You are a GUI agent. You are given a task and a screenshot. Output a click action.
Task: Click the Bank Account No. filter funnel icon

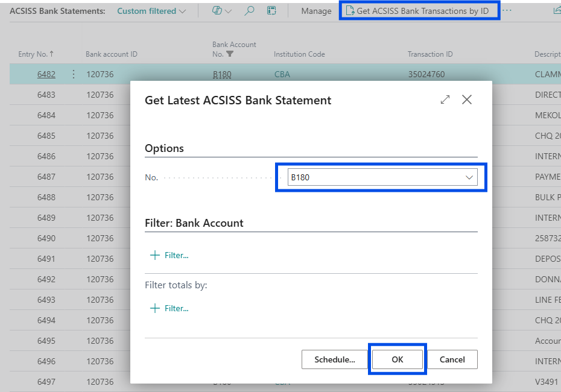point(230,54)
